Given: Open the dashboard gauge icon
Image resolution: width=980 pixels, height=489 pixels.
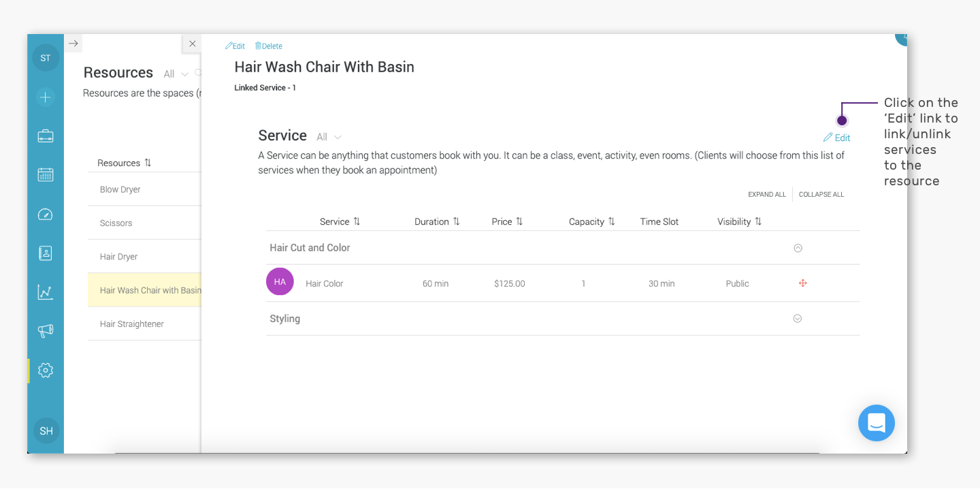Looking at the screenshot, I should [46, 215].
